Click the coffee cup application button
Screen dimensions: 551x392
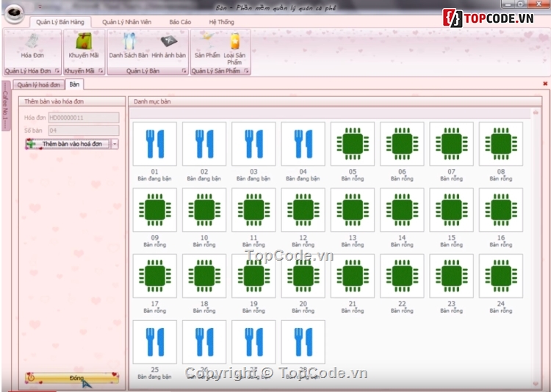coord(12,15)
